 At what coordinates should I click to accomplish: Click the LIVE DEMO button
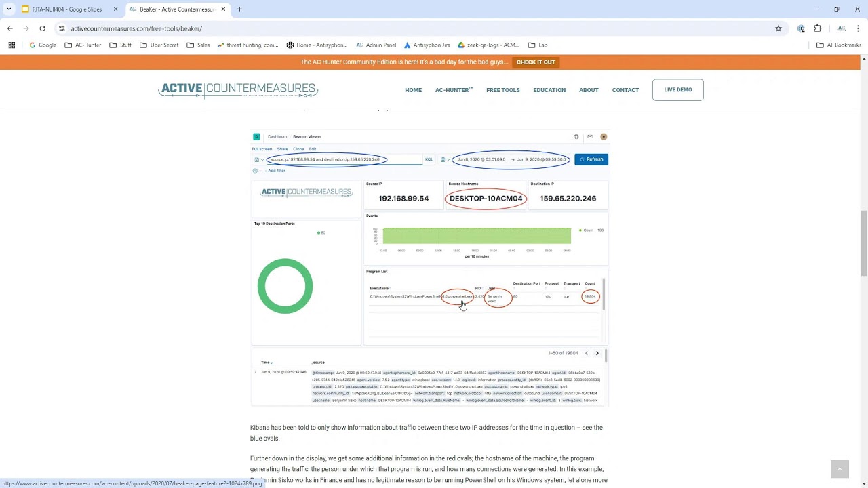678,89
